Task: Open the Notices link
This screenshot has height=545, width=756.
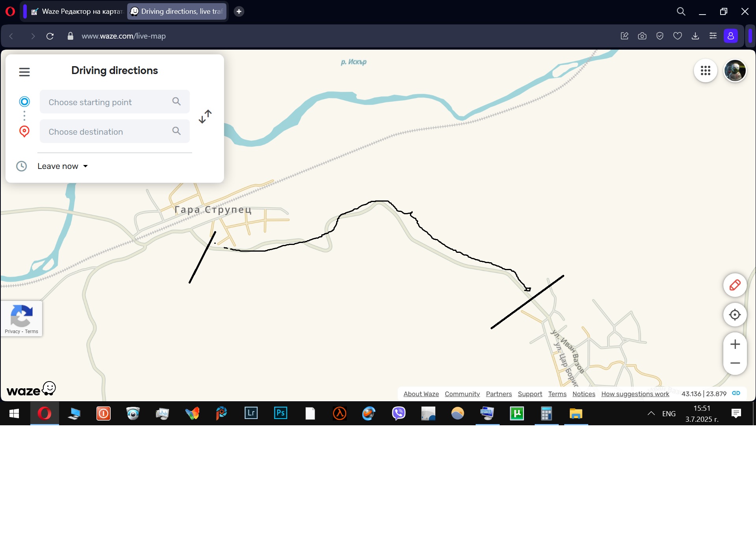Action: tap(584, 394)
